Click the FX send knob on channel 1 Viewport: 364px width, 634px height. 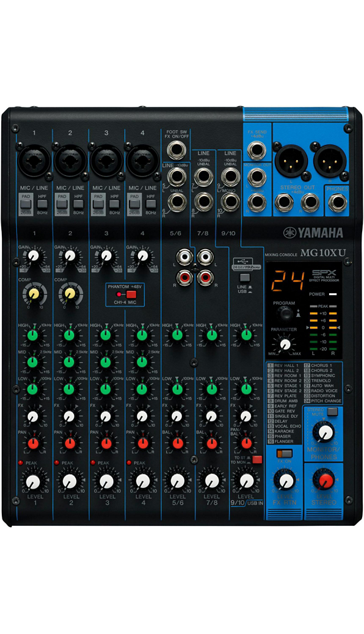point(33,416)
